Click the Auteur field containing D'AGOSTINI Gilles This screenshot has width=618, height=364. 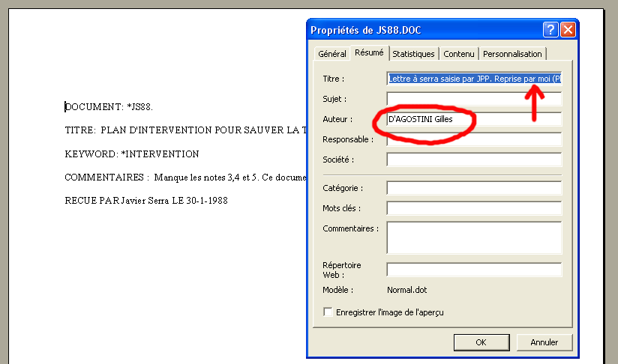click(x=474, y=119)
